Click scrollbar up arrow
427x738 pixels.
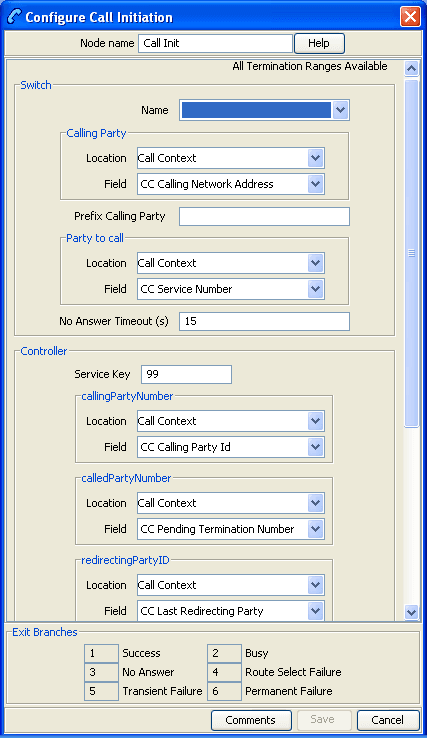coord(411,69)
